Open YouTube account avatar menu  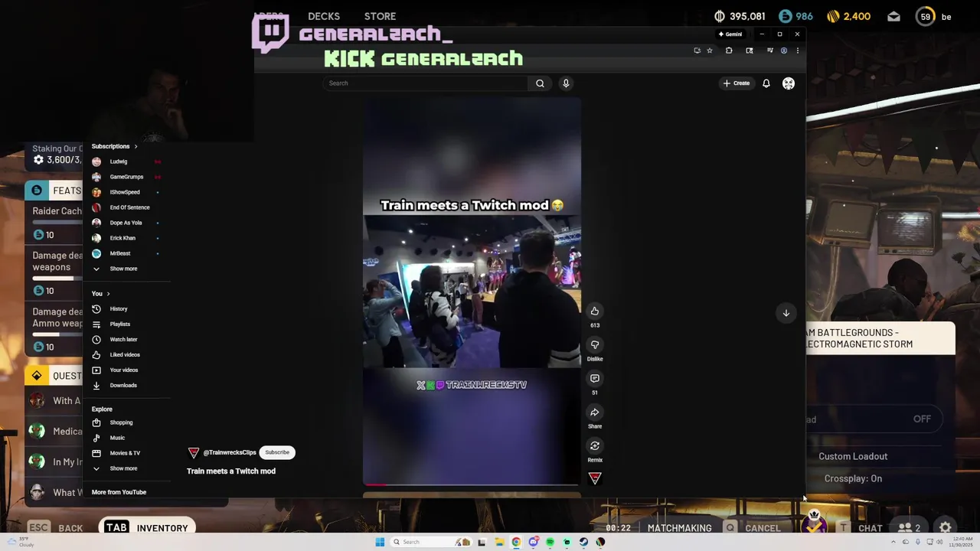(788, 83)
